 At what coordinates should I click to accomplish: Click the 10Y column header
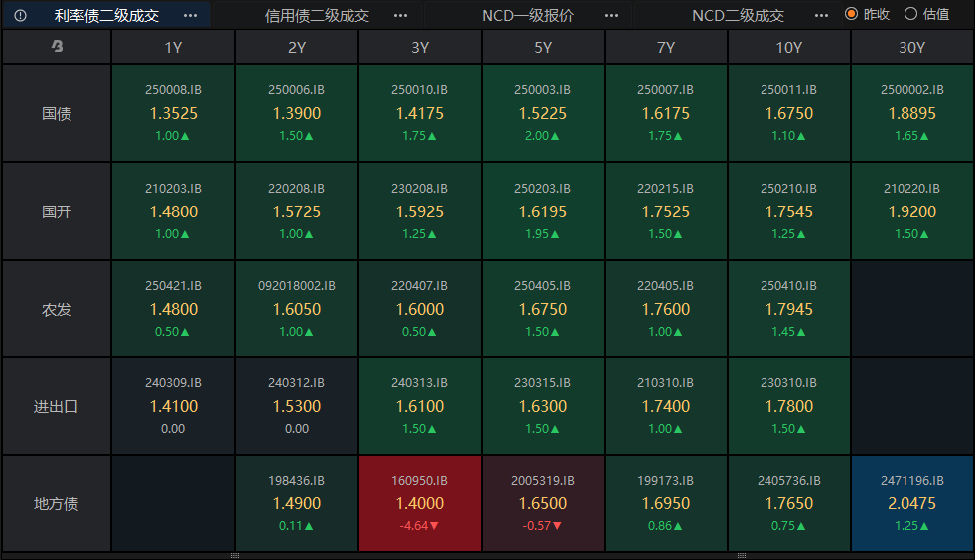pos(788,48)
